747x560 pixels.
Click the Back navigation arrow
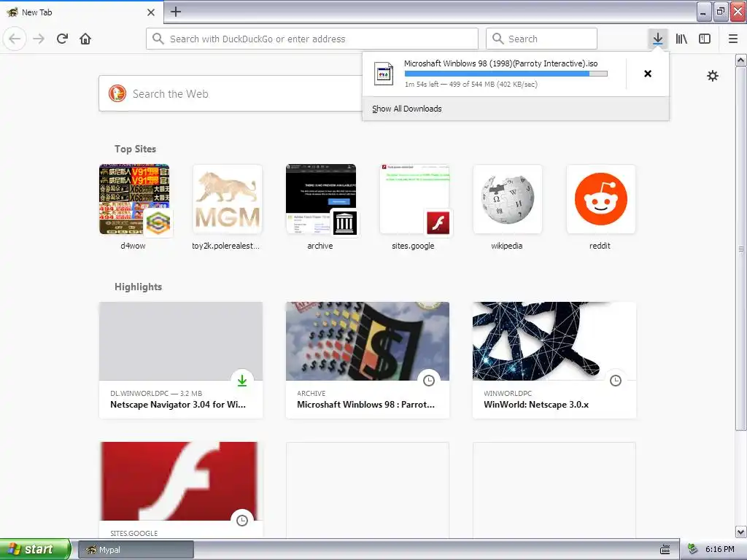tap(15, 39)
